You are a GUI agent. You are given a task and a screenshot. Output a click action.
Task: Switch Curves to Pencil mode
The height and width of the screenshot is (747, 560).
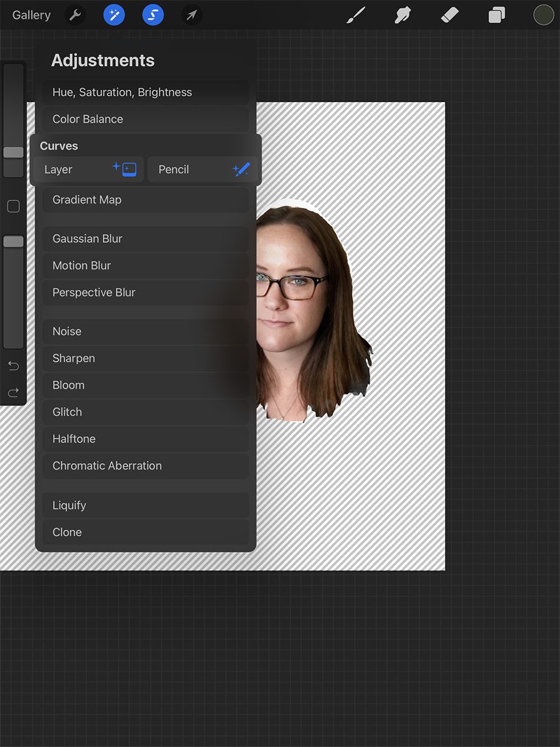click(x=203, y=169)
